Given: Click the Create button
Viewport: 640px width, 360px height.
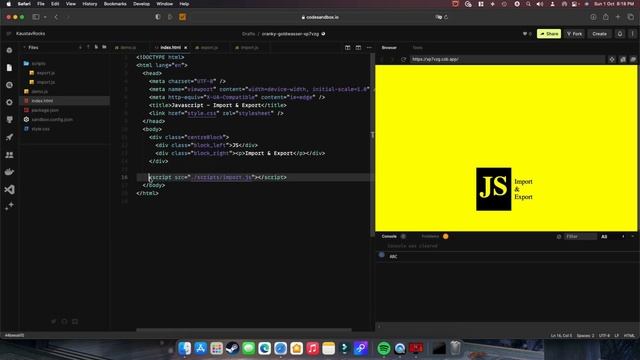Looking at the screenshot, I should [599, 34].
